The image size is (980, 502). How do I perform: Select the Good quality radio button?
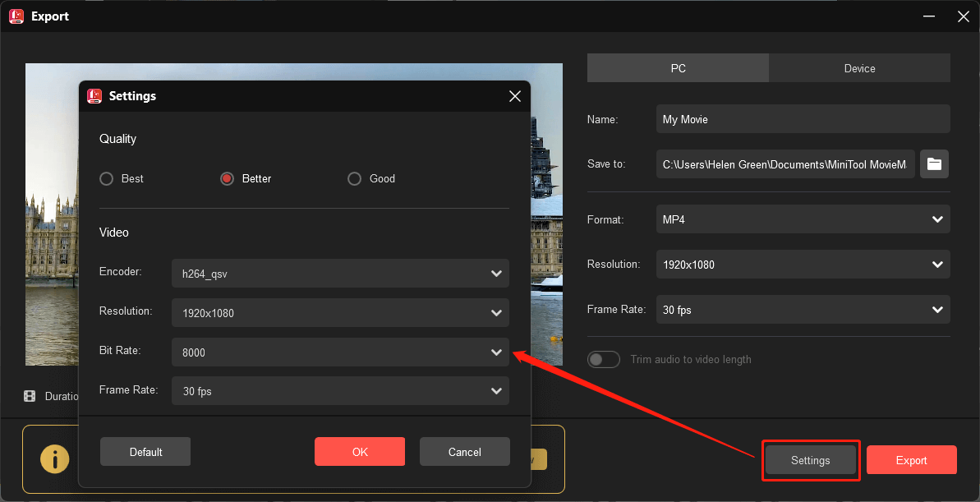click(x=354, y=179)
